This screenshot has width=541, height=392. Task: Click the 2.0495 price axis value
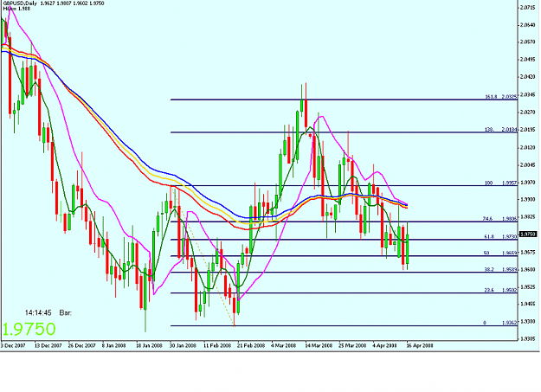(x=527, y=60)
